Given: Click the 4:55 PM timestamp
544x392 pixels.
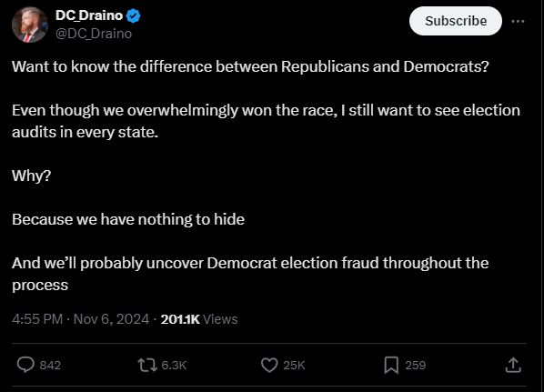Looking at the screenshot, I should click(x=37, y=319).
